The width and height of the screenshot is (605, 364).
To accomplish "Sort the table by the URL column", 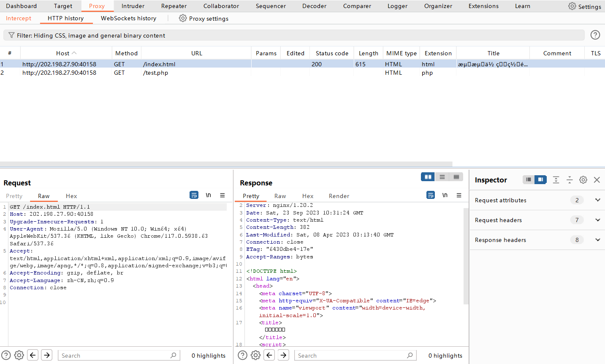I will pos(196,53).
